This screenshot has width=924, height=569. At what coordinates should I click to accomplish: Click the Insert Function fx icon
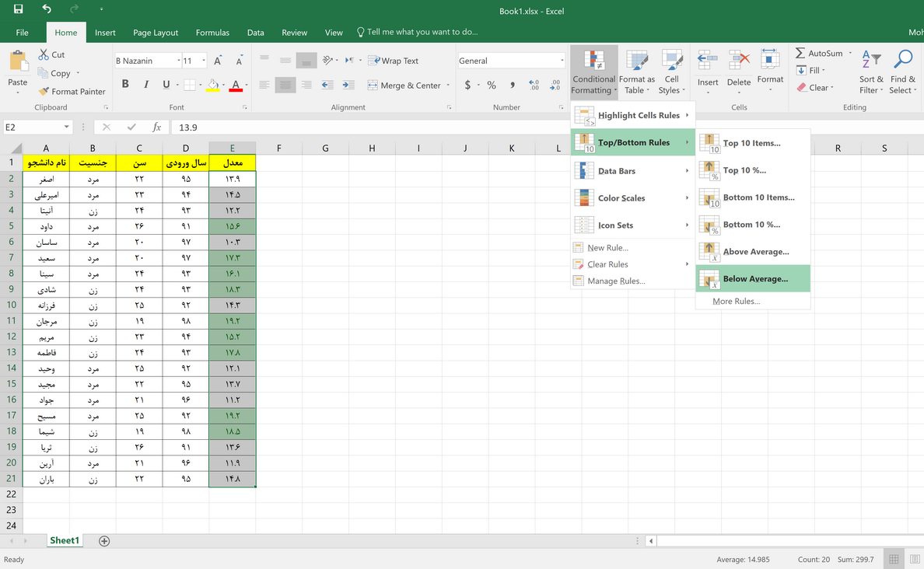(x=156, y=127)
